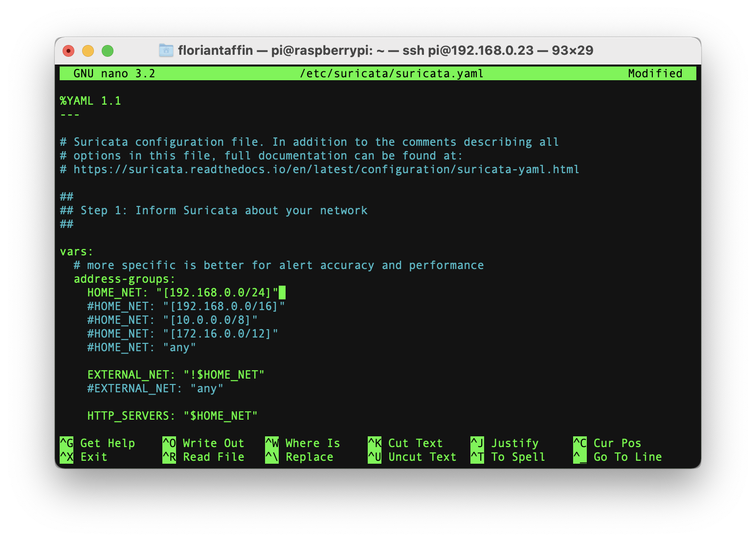The width and height of the screenshot is (756, 541).
Task: Click the ^O Write Out shortcut
Action: point(203,443)
